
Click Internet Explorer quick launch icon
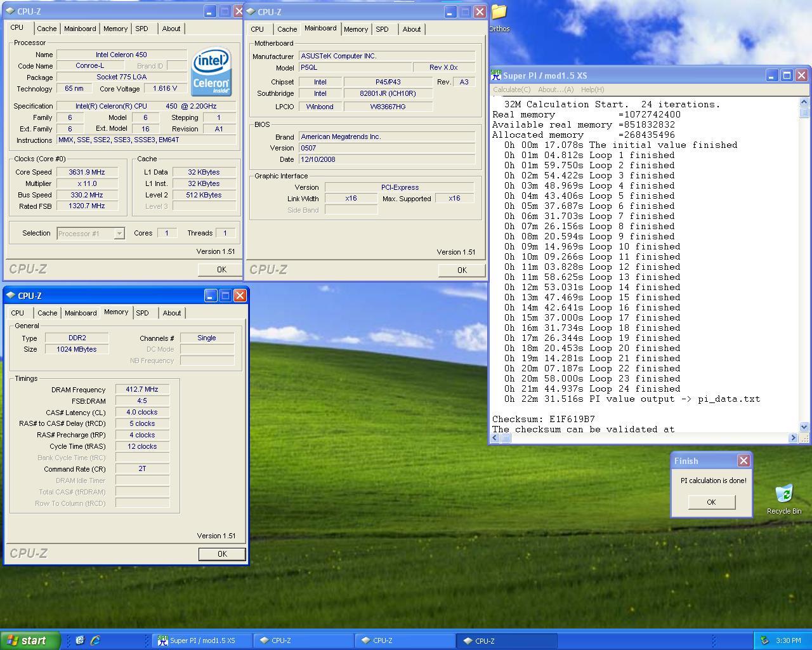click(x=95, y=640)
